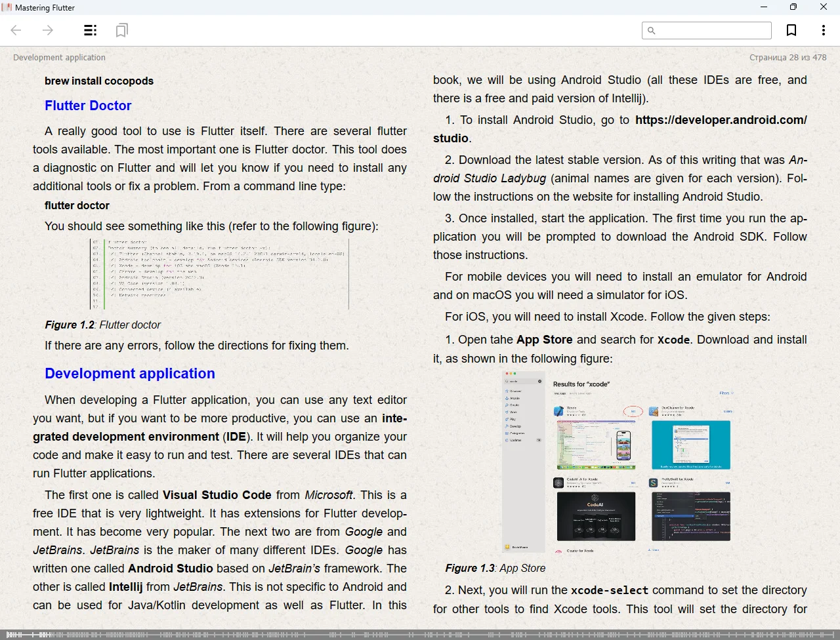The width and height of the screenshot is (840, 640).
Task: Toggle bookmark for the current page
Action: point(791,30)
